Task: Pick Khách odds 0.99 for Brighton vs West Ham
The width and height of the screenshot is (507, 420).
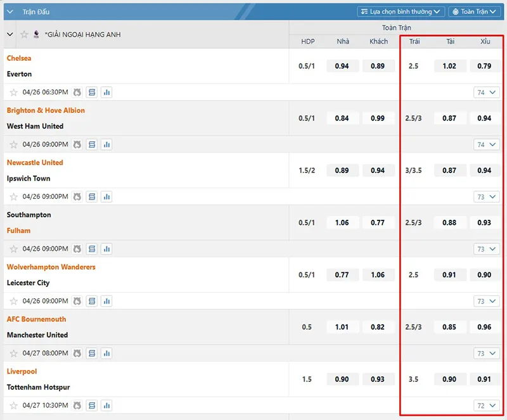Action: [378, 118]
